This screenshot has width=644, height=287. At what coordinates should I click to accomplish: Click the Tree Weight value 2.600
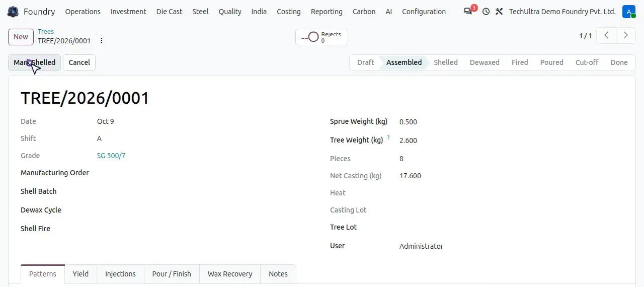click(x=408, y=140)
